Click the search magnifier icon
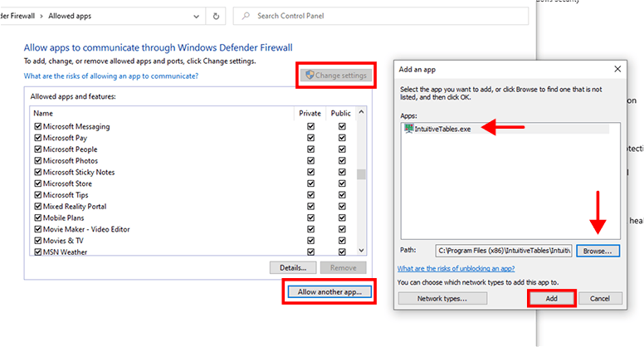 [x=246, y=16]
